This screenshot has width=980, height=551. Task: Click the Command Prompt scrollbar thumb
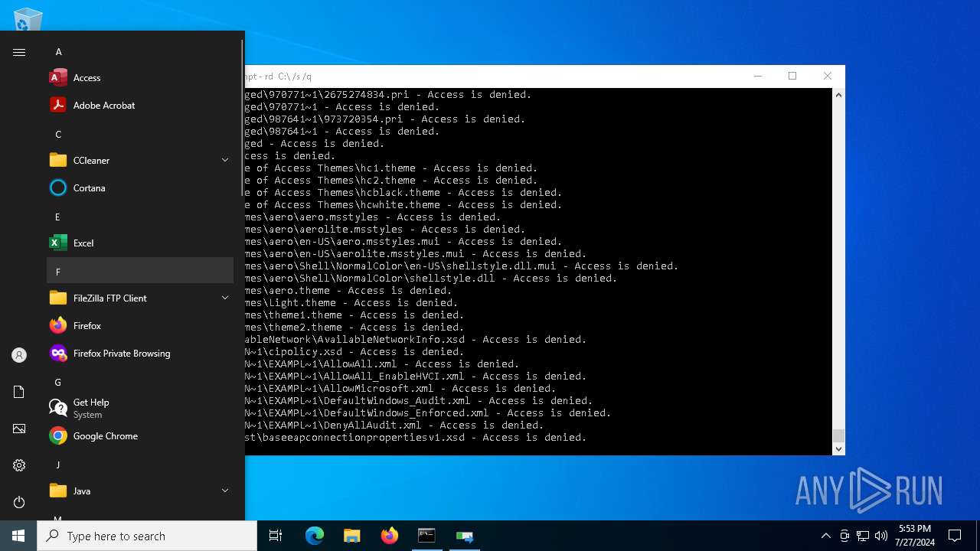pos(838,435)
